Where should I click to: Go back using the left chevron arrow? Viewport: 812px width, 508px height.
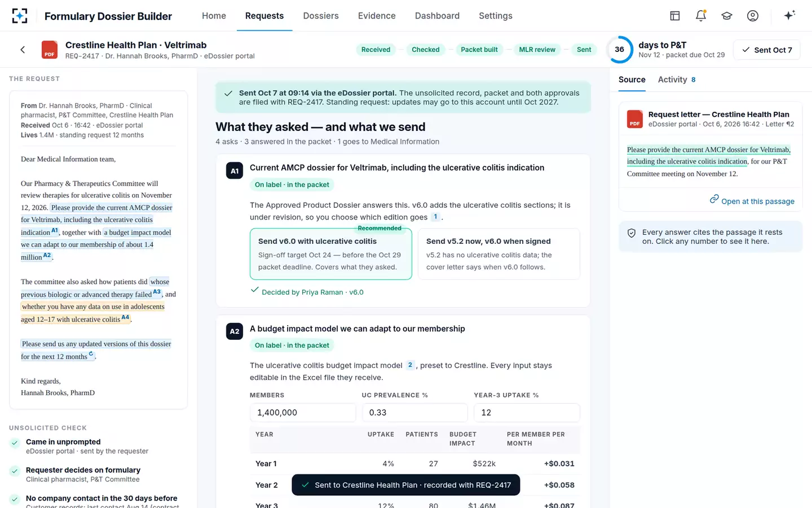(x=23, y=50)
